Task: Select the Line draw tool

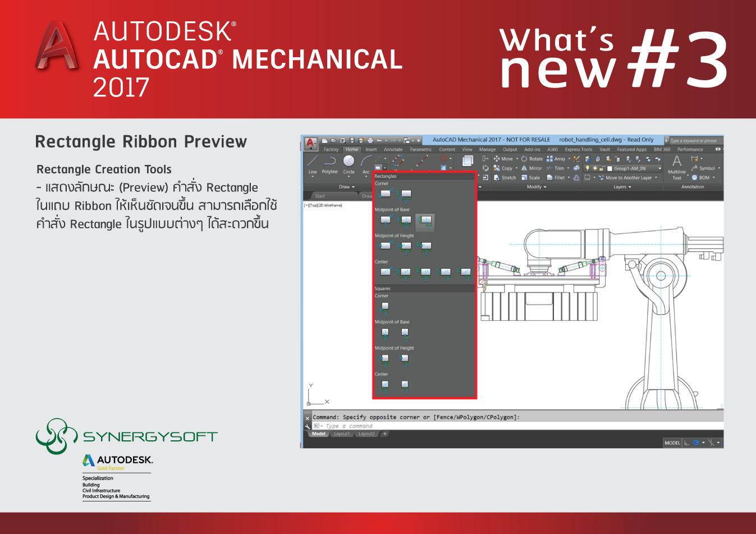Action: 313,163
